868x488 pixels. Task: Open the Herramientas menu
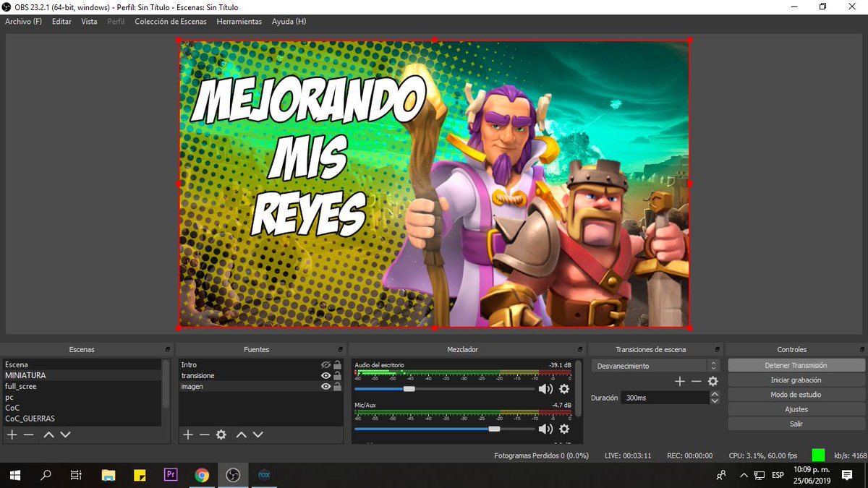point(239,22)
